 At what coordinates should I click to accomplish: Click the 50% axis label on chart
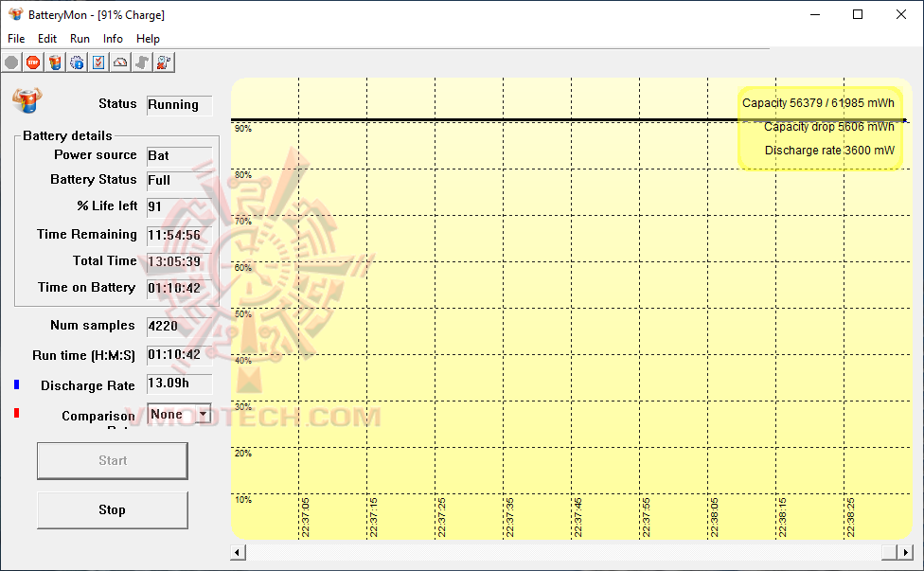243,314
